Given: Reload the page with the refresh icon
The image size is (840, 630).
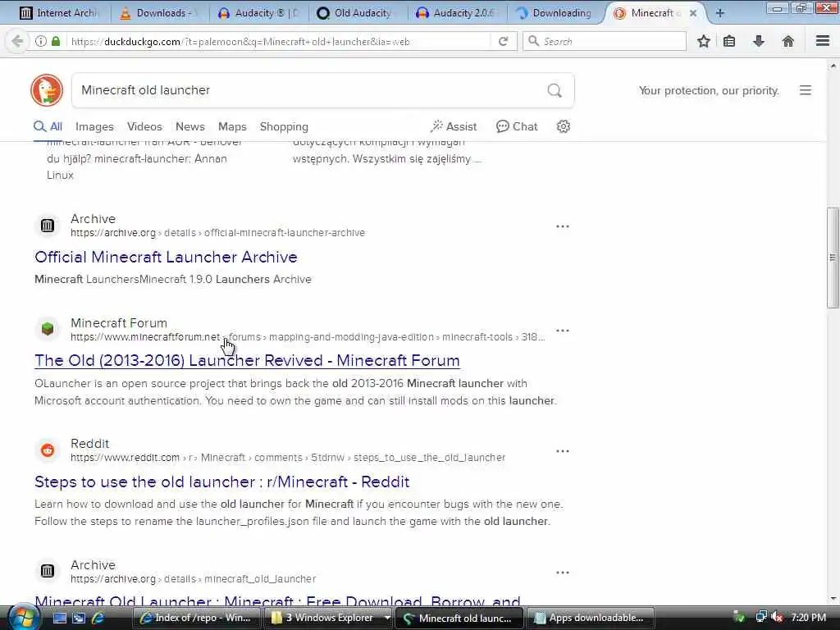Looking at the screenshot, I should [x=503, y=41].
